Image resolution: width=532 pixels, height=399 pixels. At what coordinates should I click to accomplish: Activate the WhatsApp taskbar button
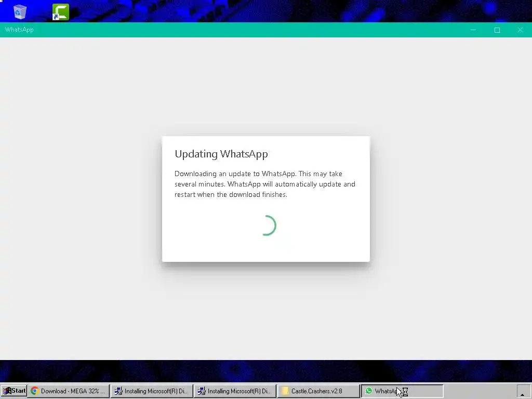pos(402,391)
